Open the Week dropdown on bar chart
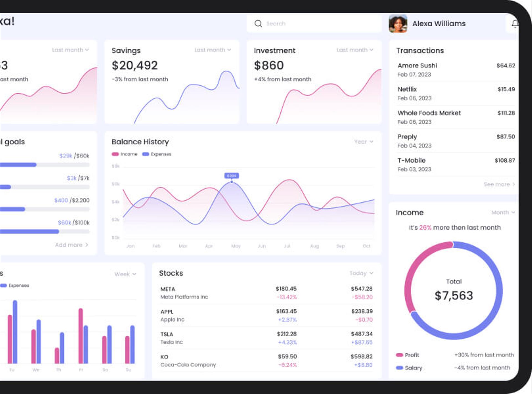 (x=125, y=274)
